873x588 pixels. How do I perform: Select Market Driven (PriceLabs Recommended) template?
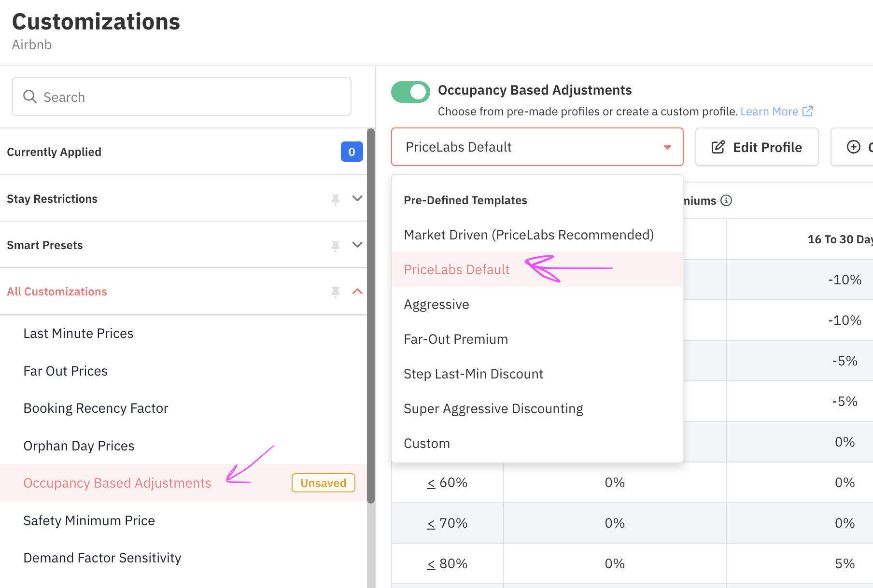tap(529, 235)
